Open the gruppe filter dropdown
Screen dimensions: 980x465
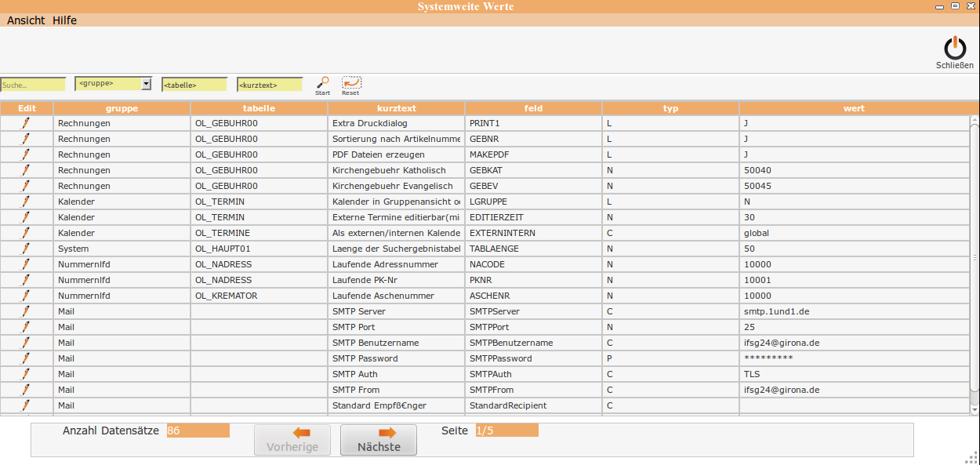point(146,84)
